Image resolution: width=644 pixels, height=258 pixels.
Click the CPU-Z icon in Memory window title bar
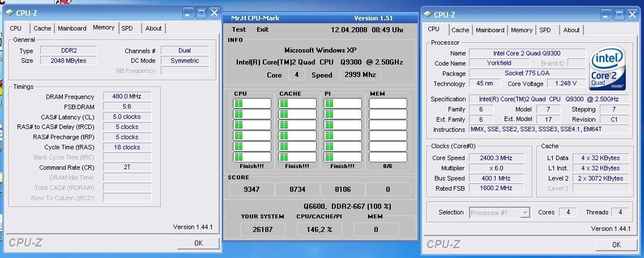10,12
